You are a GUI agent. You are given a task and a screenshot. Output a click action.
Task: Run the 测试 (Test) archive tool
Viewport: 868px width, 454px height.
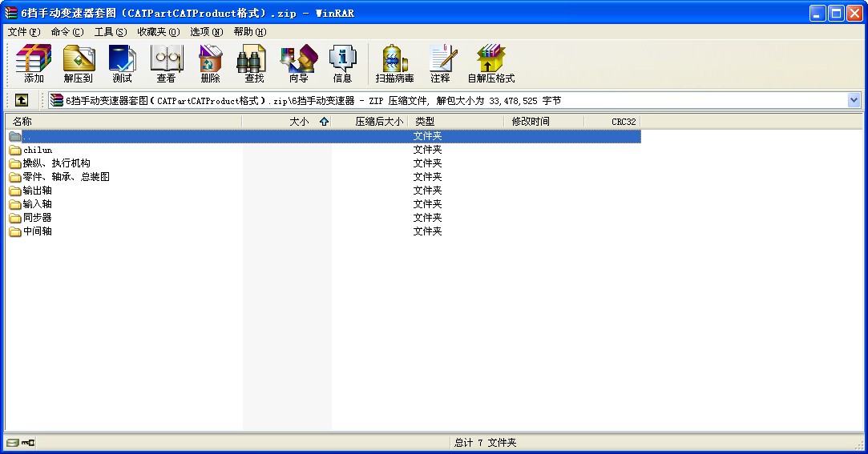click(x=123, y=63)
